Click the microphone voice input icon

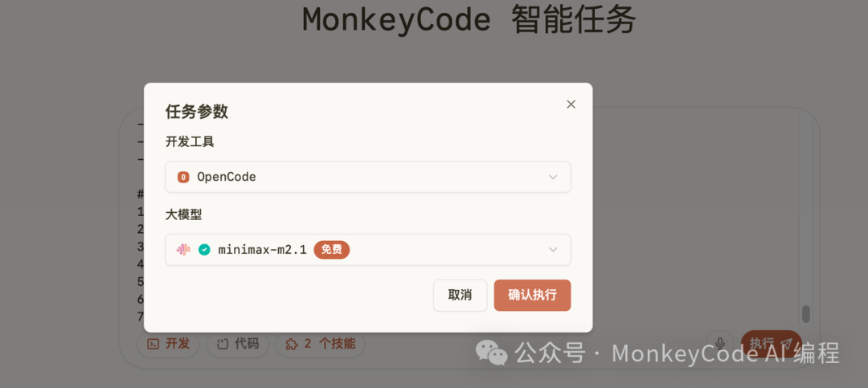coord(719,344)
